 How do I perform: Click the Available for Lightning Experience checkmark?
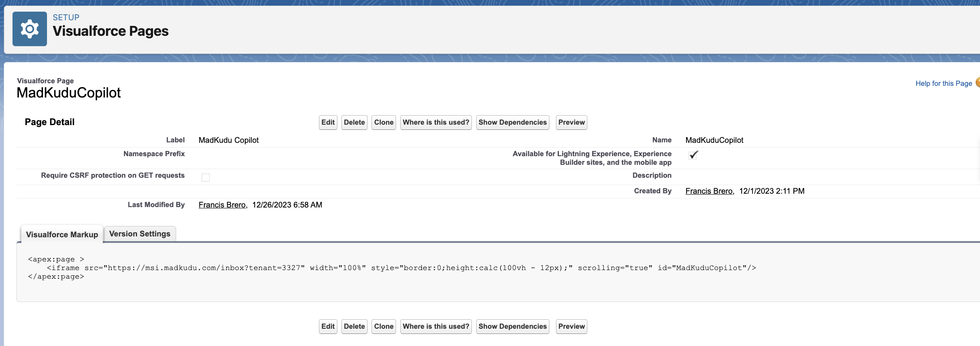coord(693,155)
